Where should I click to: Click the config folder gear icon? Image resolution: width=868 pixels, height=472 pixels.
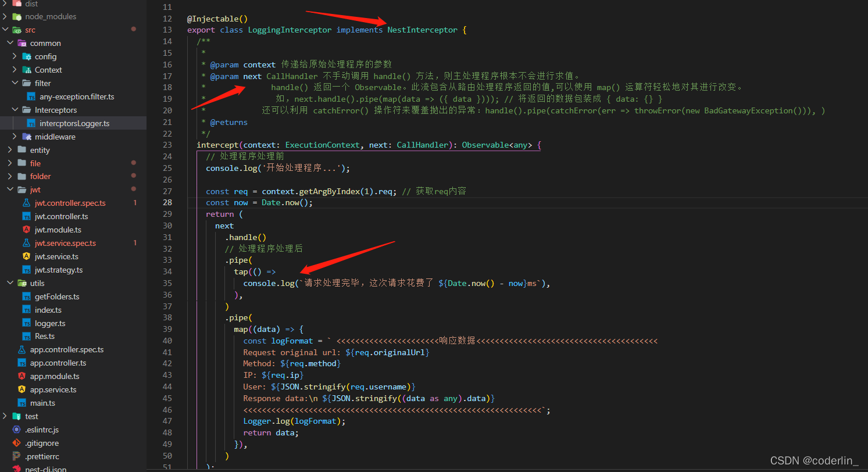pyautogui.click(x=26, y=56)
